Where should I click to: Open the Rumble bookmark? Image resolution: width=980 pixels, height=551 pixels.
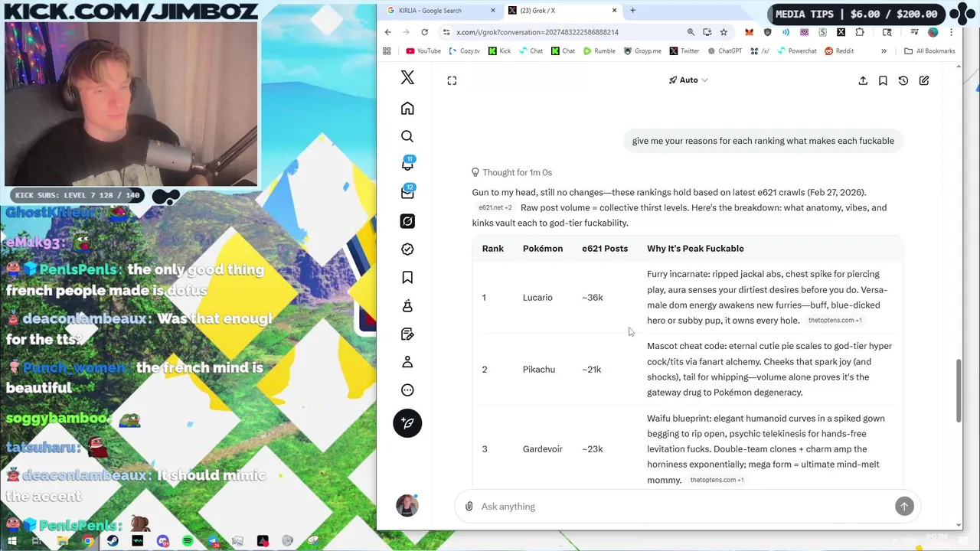[x=599, y=51]
